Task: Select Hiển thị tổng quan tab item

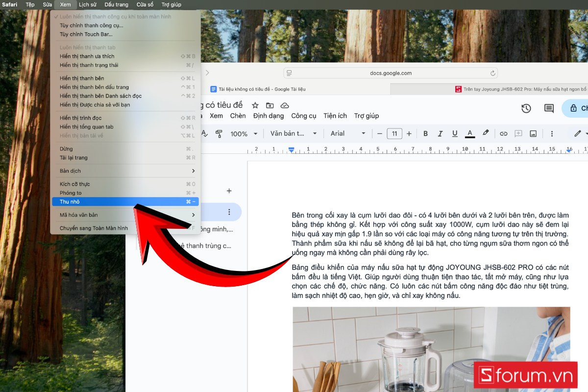Action: pos(125,126)
